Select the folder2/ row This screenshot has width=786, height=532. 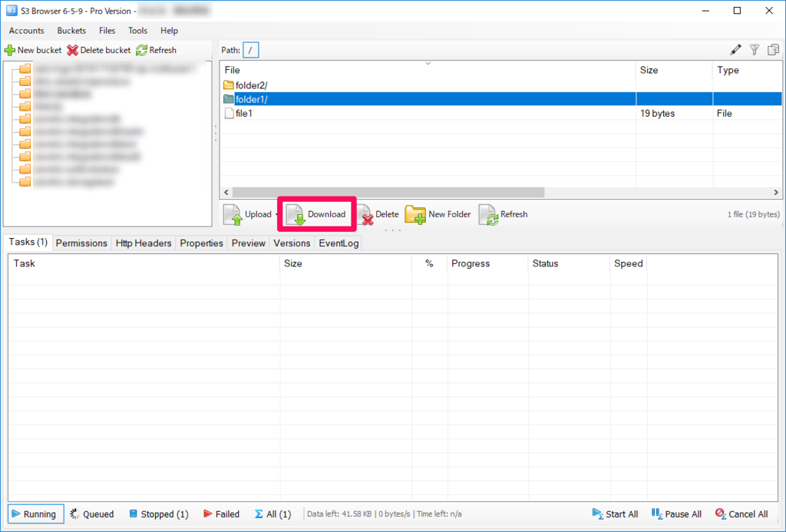point(500,85)
